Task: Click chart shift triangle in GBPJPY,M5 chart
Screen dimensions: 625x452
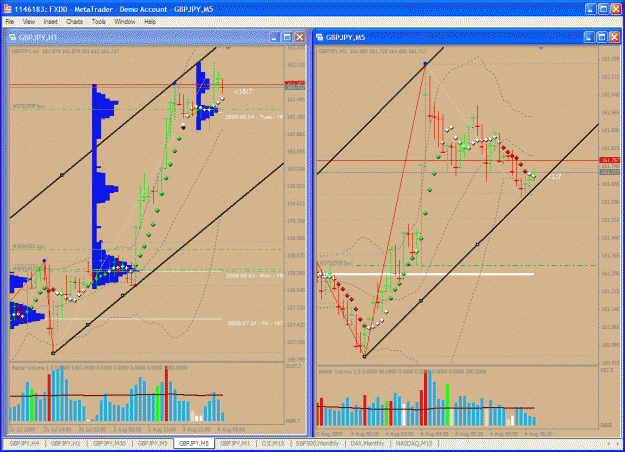Action: pos(541,48)
